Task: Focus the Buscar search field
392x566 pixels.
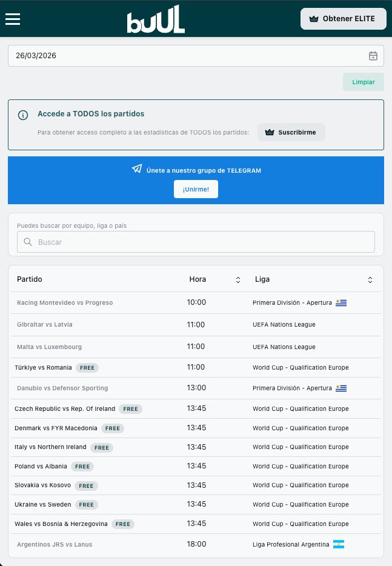Action: point(196,242)
